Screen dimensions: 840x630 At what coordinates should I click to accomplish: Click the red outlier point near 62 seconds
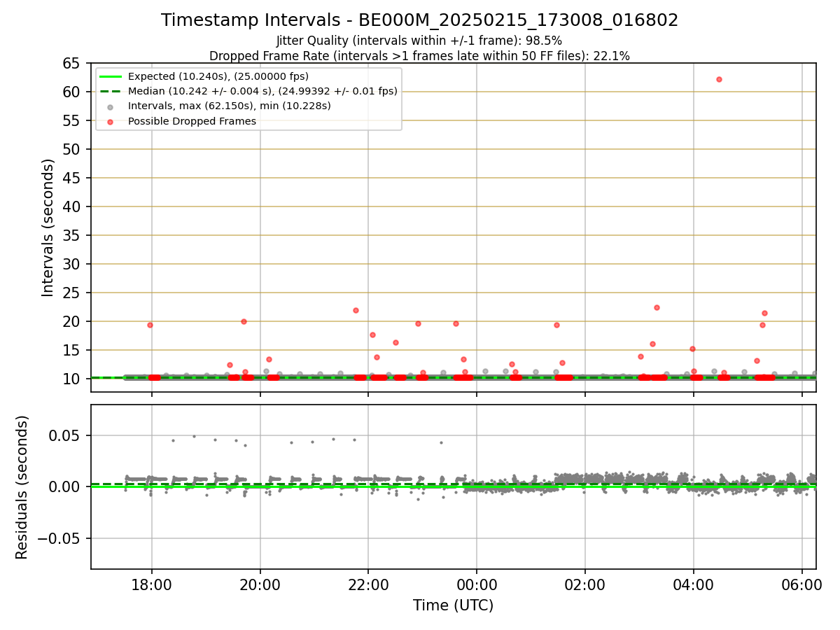pyautogui.click(x=719, y=79)
